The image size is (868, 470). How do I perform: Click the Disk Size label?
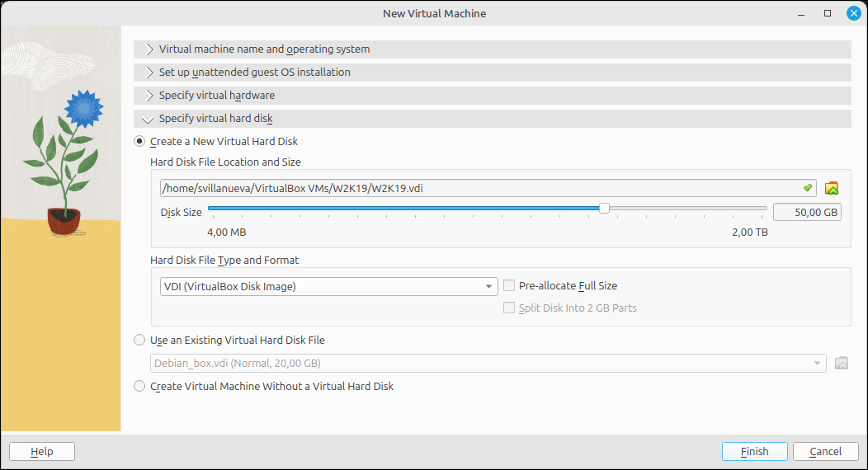pos(181,213)
